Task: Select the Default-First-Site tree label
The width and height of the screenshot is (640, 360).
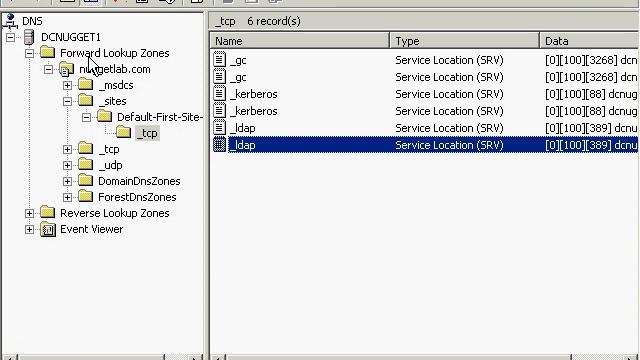Action: tap(160, 117)
